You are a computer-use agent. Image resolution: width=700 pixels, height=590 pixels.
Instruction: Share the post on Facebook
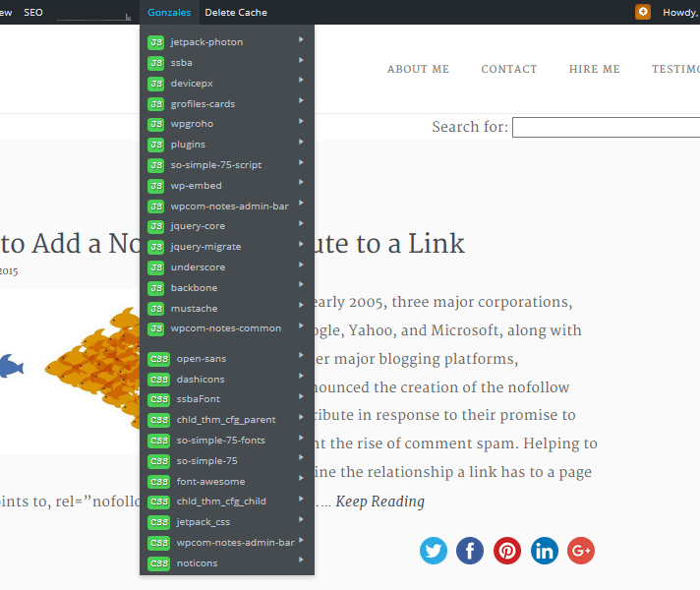[470, 551]
